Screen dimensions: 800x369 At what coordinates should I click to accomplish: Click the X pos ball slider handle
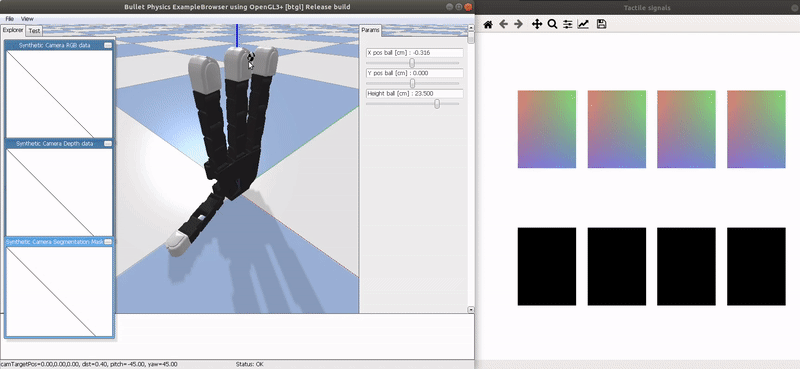[x=412, y=63]
